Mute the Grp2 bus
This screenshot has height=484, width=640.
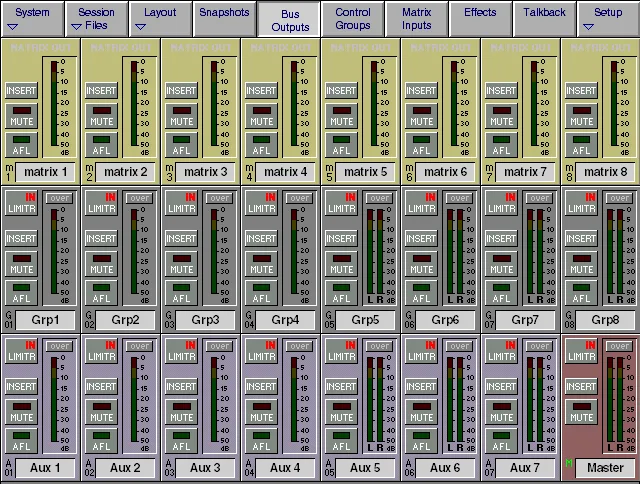coord(102,264)
